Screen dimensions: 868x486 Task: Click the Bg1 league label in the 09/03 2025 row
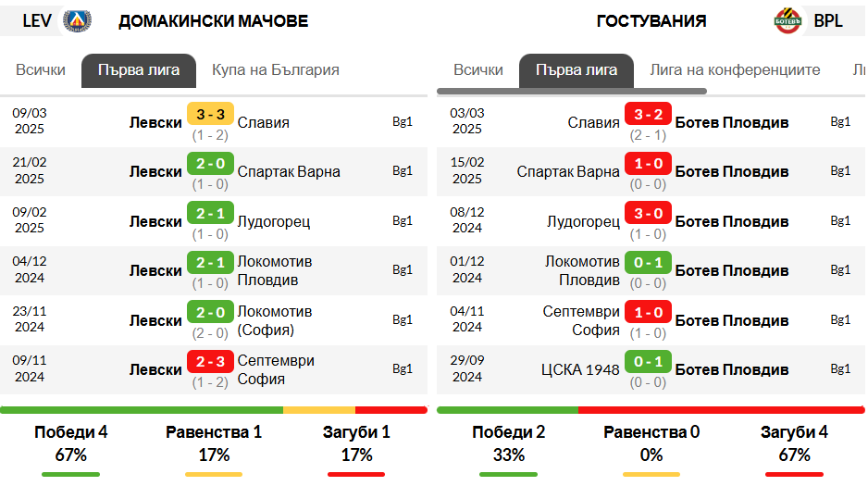(403, 122)
